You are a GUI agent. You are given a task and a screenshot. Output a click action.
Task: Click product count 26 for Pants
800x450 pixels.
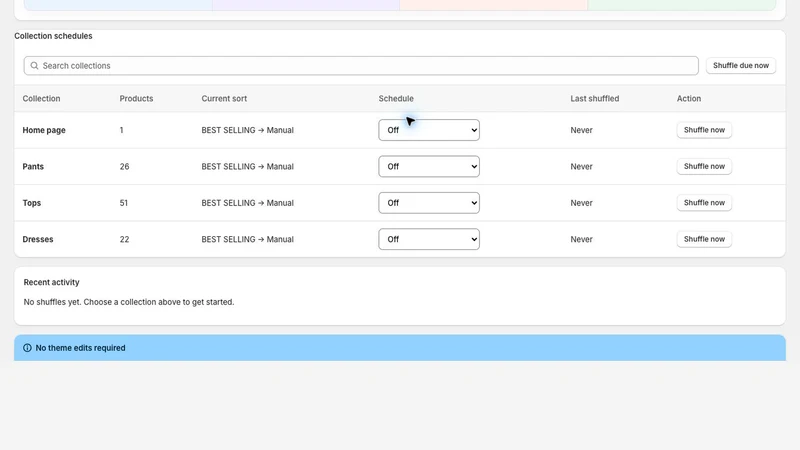click(x=124, y=166)
